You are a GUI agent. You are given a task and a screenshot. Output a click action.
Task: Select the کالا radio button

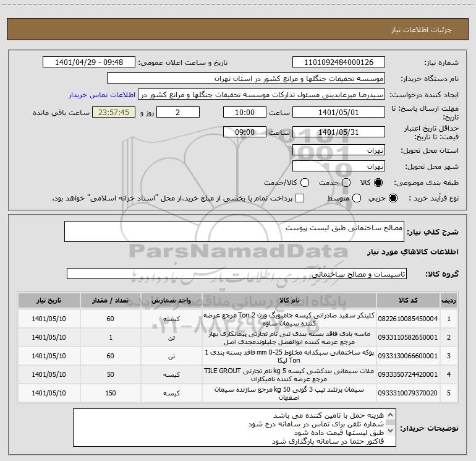[x=378, y=183]
